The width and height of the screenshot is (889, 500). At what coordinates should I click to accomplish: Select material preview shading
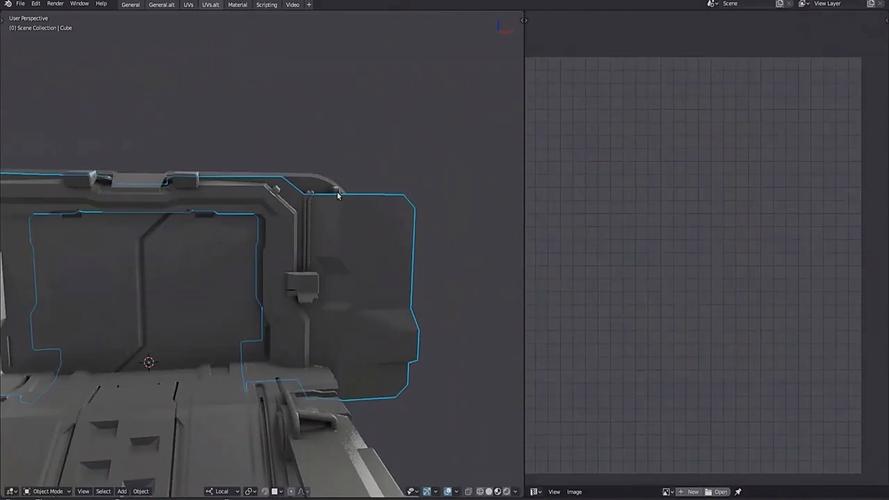497,491
